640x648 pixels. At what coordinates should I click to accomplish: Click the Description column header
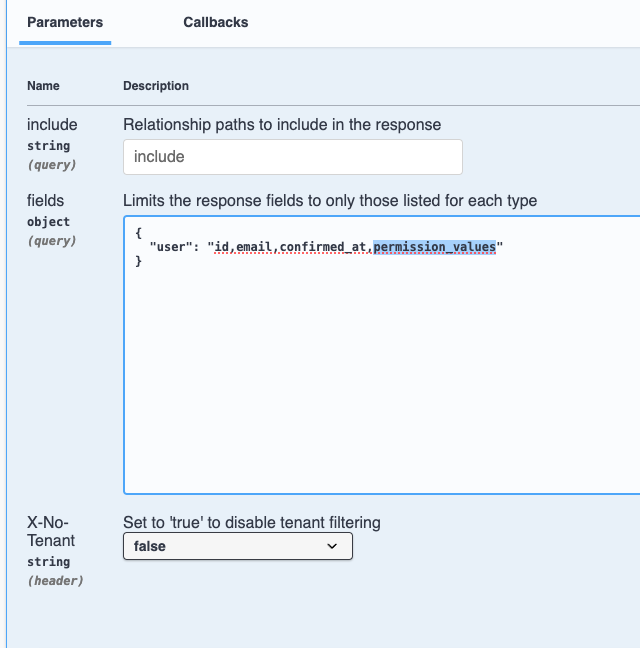pyautogui.click(x=156, y=86)
